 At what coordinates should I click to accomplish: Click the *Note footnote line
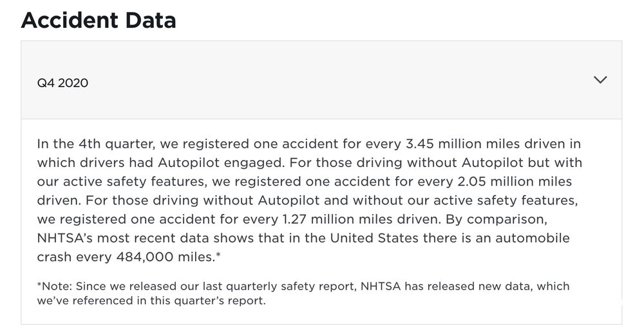303,293
